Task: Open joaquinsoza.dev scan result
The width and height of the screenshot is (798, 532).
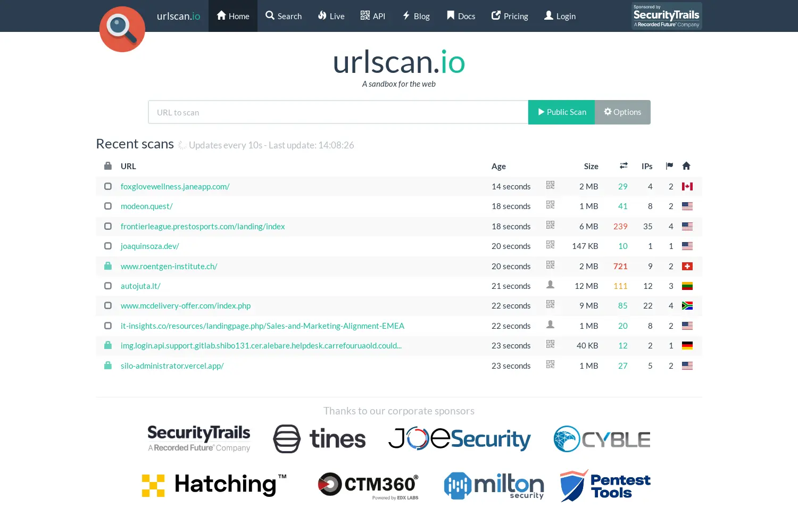Action: pos(149,246)
